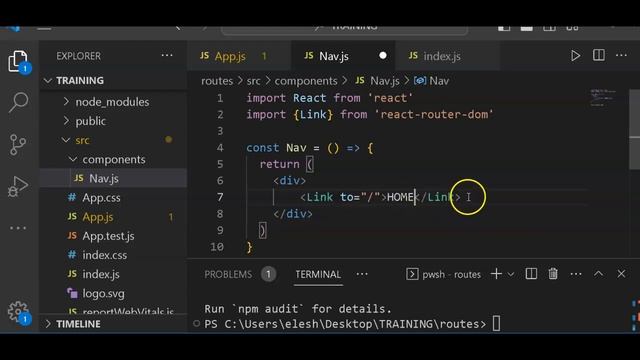Open the Manage settings gear
The width and height of the screenshot is (640, 360).
coord(18,312)
